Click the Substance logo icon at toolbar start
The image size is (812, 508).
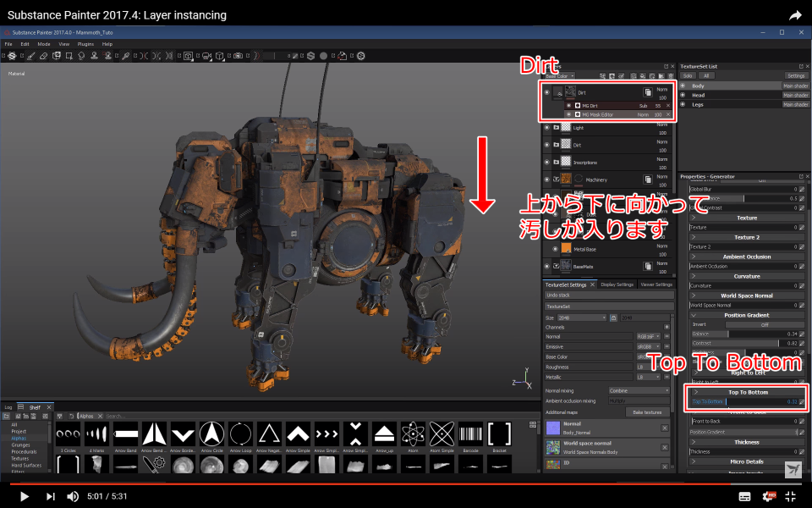[12, 56]
